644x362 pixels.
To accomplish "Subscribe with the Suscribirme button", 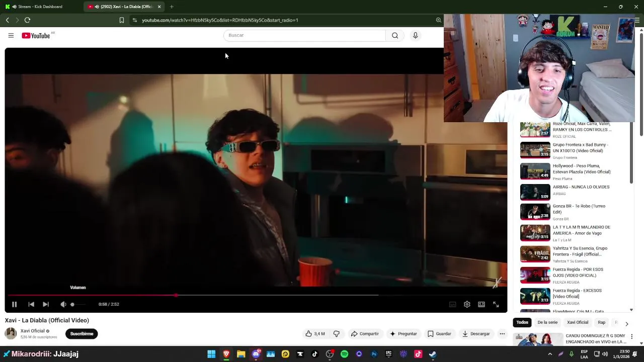I will point(82,334).
